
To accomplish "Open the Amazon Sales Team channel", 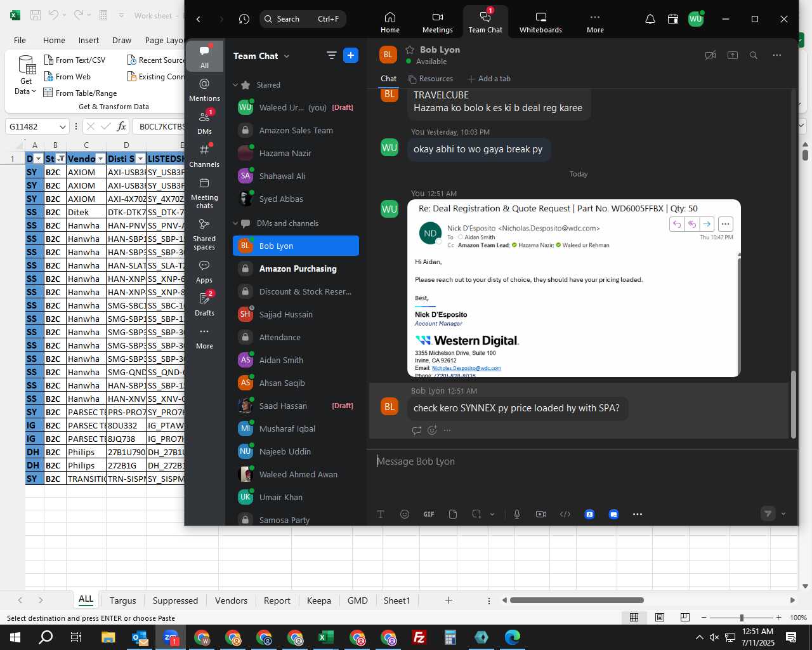I will point(296,130).
